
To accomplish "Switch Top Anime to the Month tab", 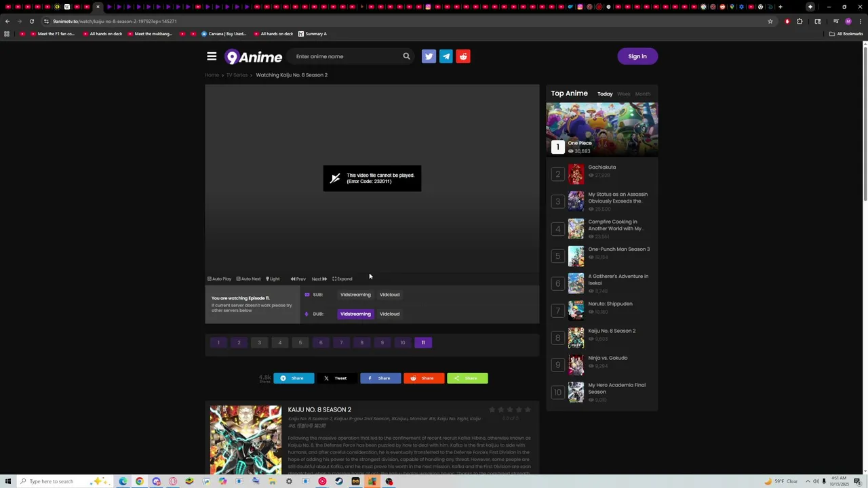I will tap(643, 94).
